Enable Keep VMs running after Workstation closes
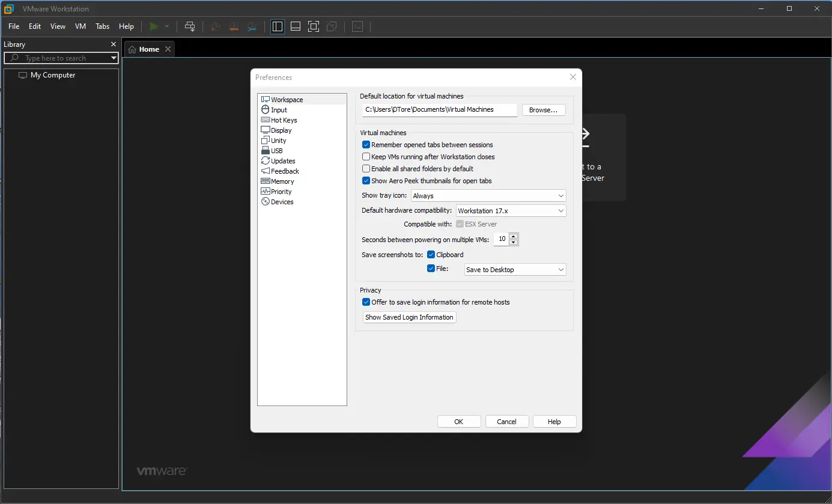This screenshot has height=504, width=832. click(x=366, y=157)
